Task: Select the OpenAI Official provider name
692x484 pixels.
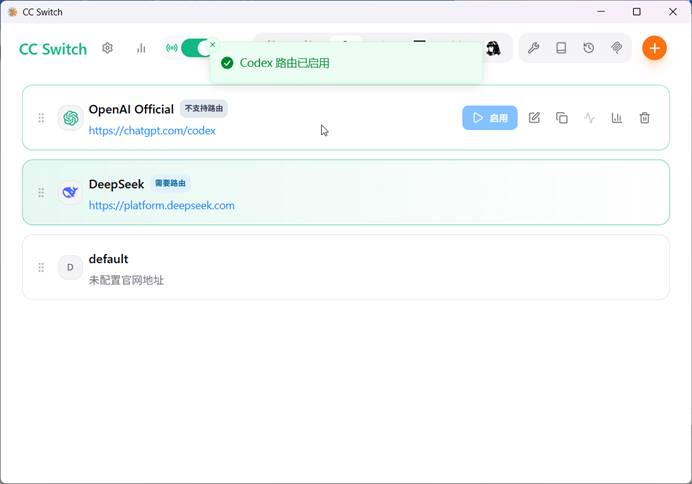Action: (x=131, y=109)
